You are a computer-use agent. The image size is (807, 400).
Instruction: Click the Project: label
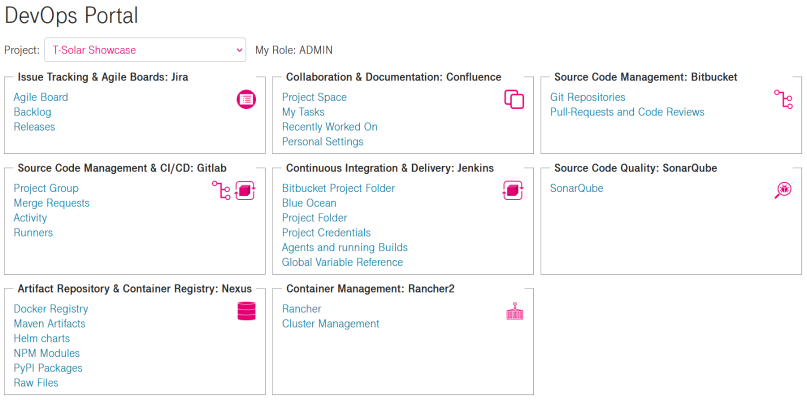pyautogui.click(x=22, y=50)
